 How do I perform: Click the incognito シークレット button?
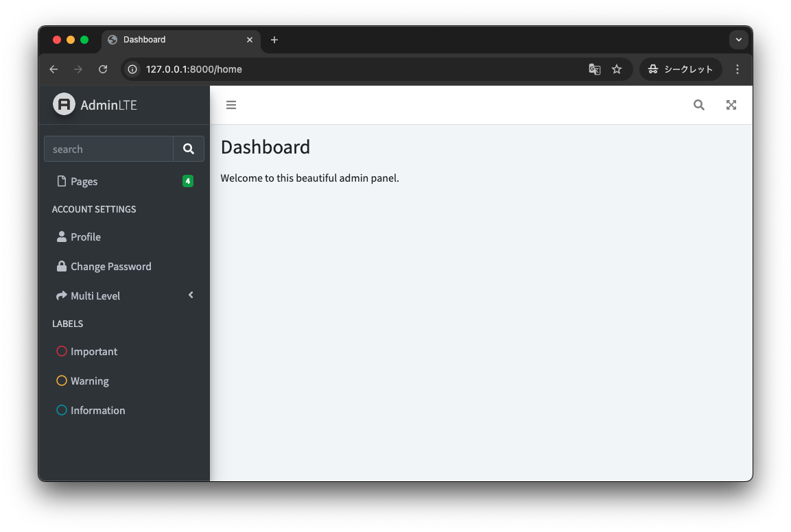pos(681,69)
